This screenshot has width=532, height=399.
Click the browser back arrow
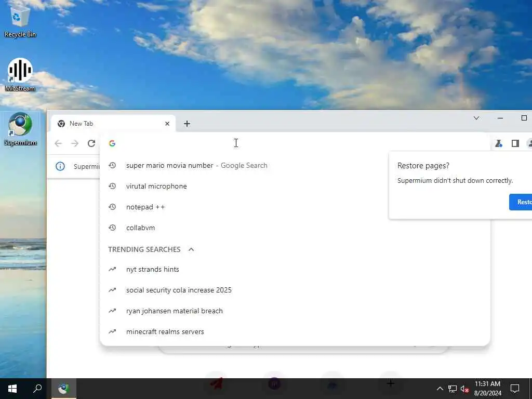[58, 143]
